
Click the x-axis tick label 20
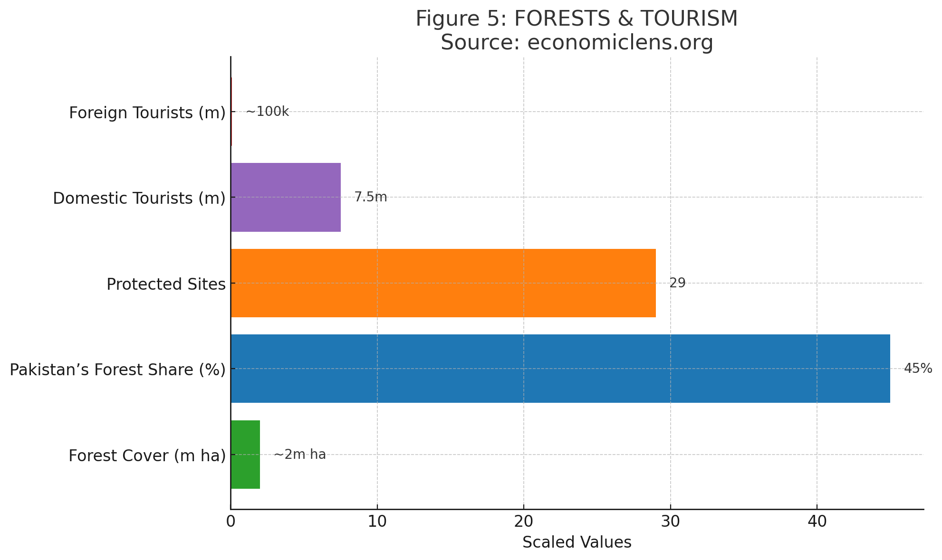tap(523, 522)
